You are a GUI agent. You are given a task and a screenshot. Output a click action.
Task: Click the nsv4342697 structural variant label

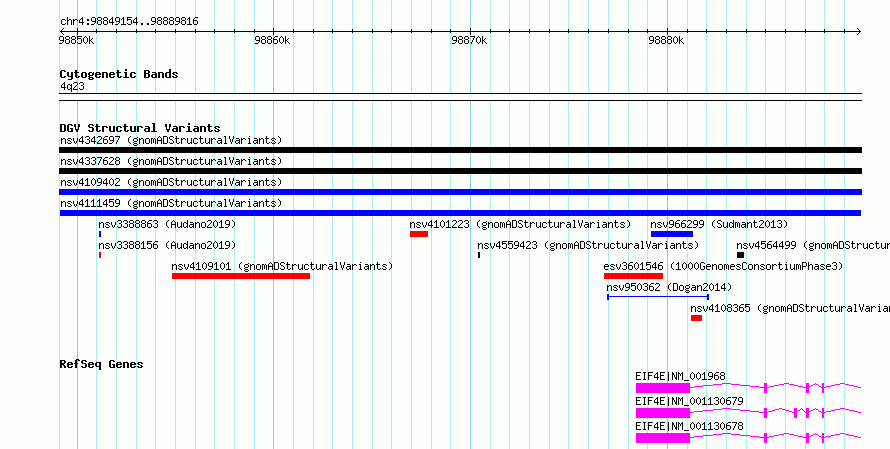(171, 140)
